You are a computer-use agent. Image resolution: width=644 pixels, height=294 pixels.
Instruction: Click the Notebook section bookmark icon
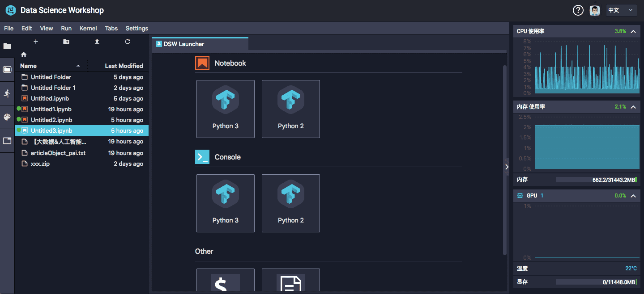202,63
